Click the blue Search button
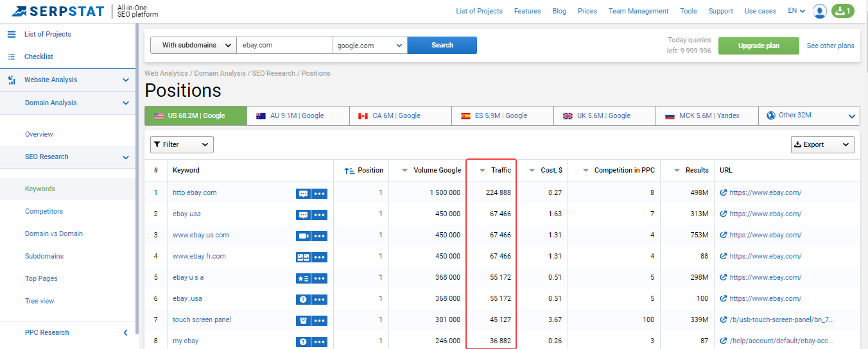This screenshot has width=868, height=349. [x=442, y=46]
